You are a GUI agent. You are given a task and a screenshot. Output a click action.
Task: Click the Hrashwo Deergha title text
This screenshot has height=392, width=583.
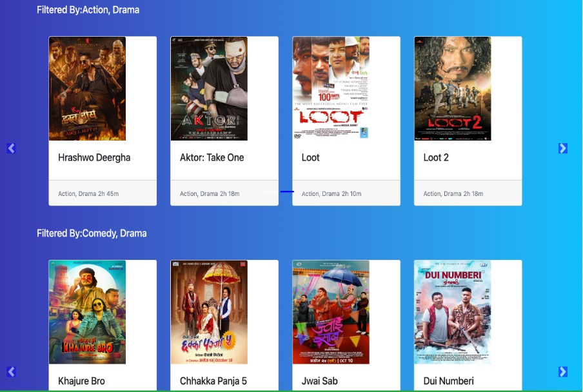94,157
